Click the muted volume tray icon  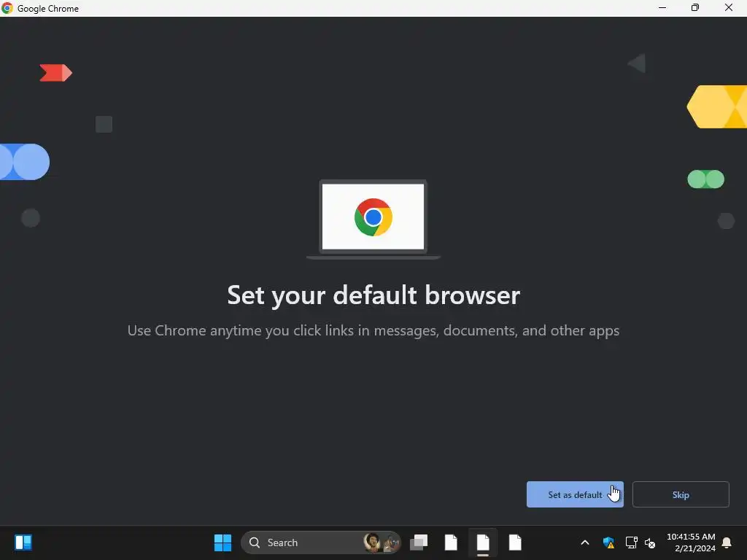(650, 542)
